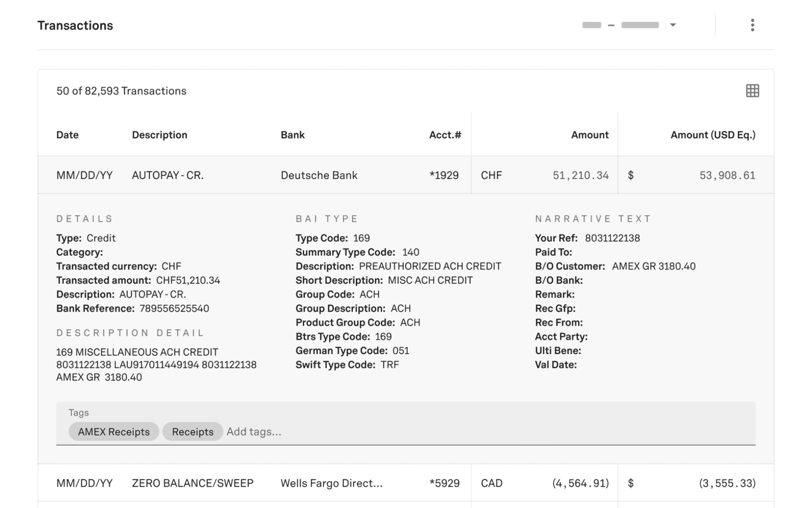Open the date range selector dropdown

628,25
